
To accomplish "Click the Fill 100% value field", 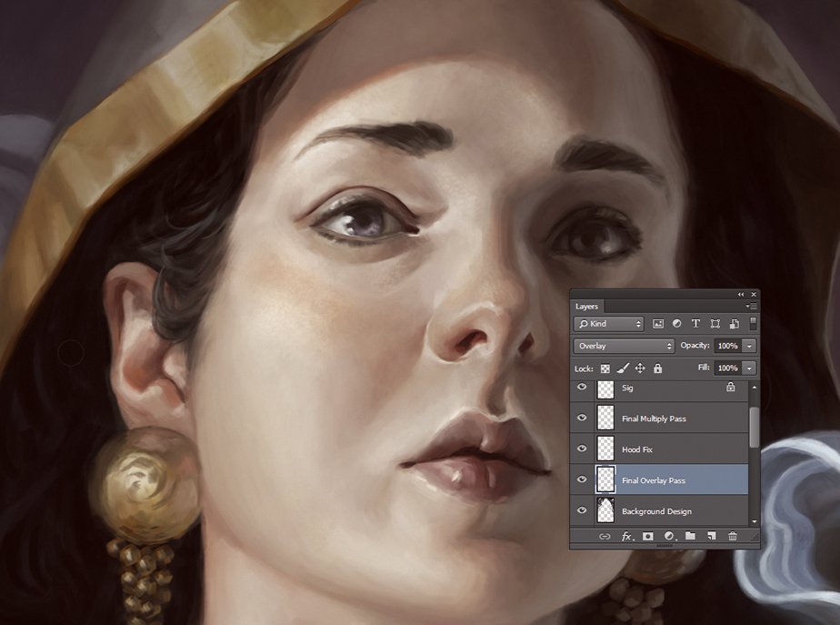I will [727, 368].
